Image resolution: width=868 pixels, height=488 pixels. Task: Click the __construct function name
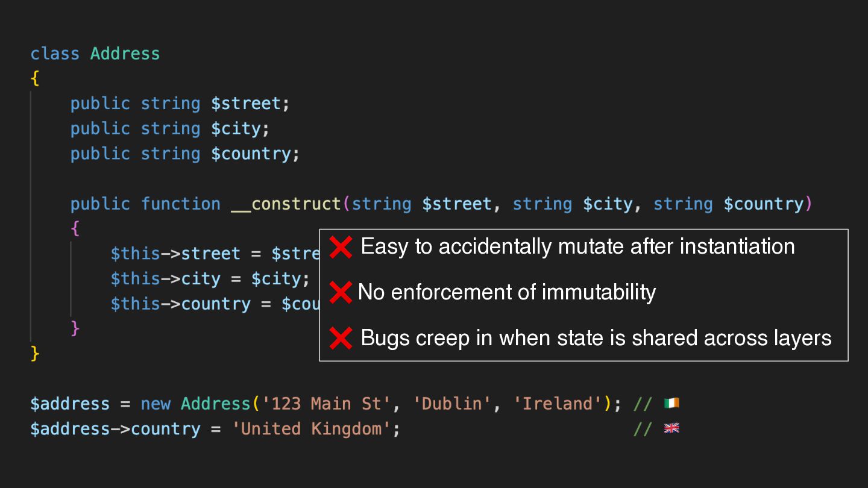(x=286, y=204)
